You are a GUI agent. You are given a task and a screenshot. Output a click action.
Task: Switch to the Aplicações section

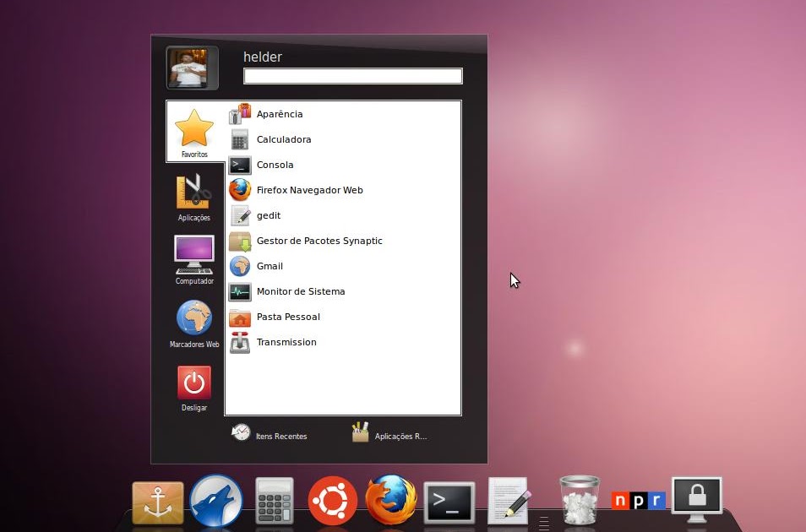(x=193, y=196)
